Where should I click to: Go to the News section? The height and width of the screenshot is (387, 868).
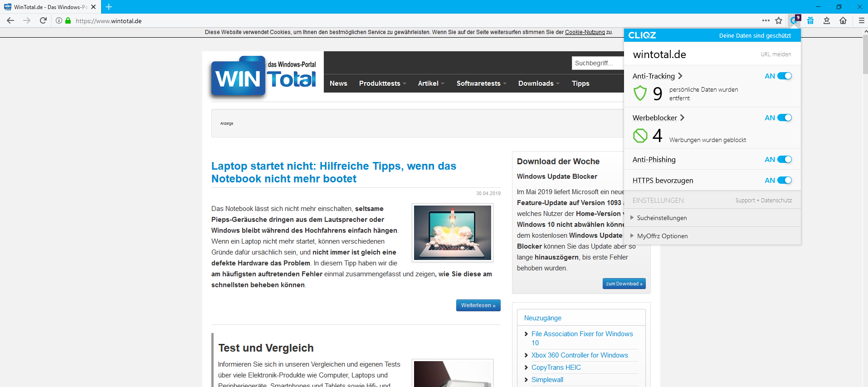pos(338,83)
